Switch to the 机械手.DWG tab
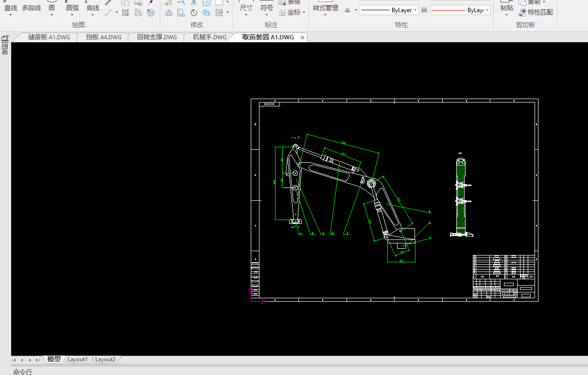 coord(209,37)
